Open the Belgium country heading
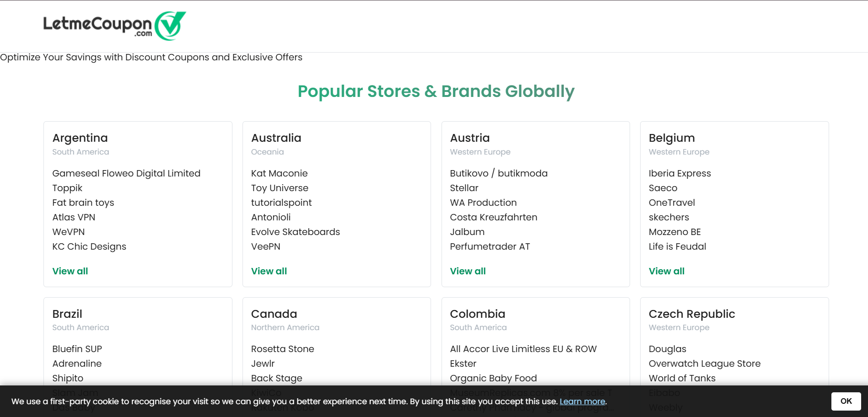 (672, 138)
